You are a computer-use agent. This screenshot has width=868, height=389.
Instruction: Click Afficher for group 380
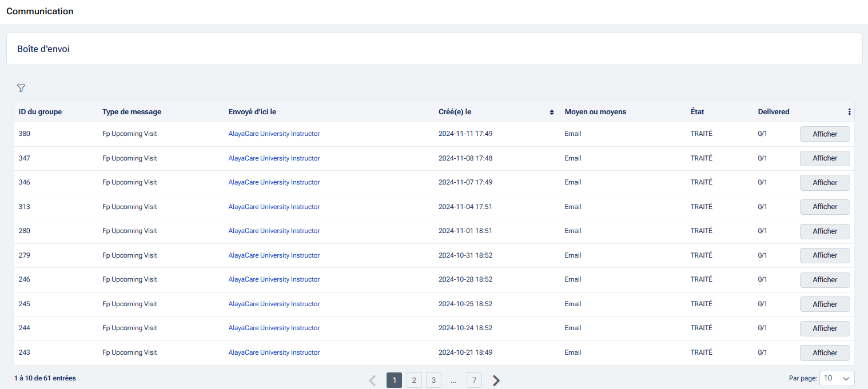(825, 134)
